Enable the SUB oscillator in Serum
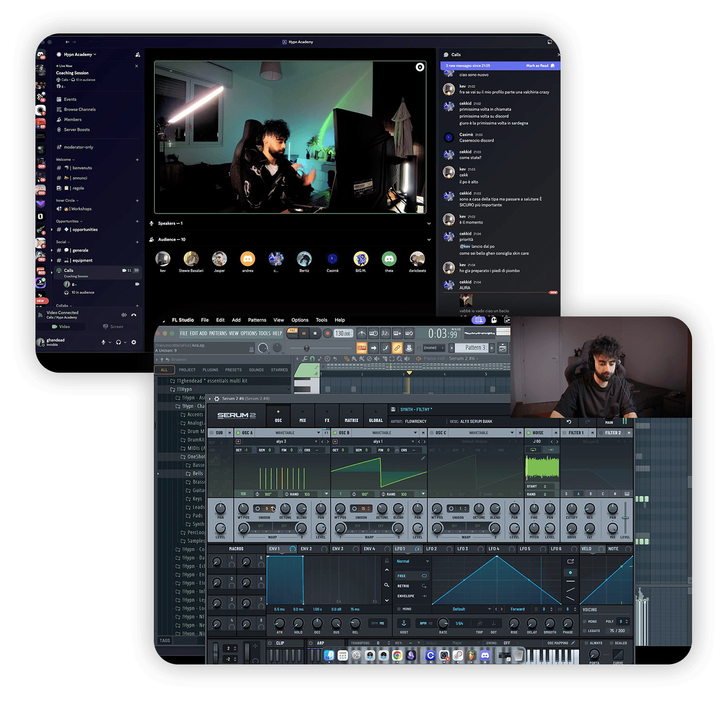Screen dimensions: 728x728 click(x=212, y=432)
